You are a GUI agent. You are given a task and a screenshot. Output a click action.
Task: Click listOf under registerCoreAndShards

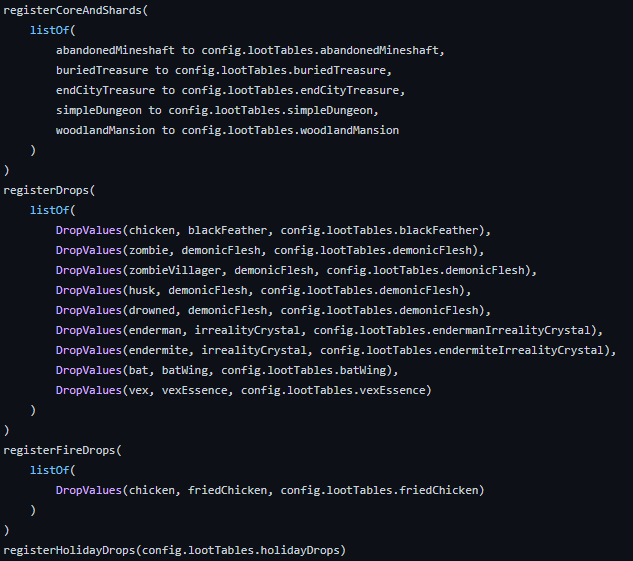tap(52, 30)
